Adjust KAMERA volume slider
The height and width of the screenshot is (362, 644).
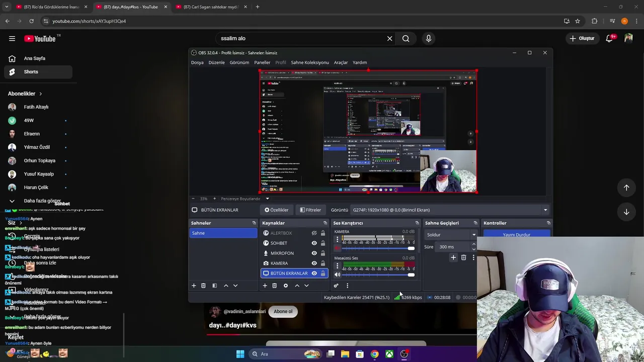pos(378,248)
